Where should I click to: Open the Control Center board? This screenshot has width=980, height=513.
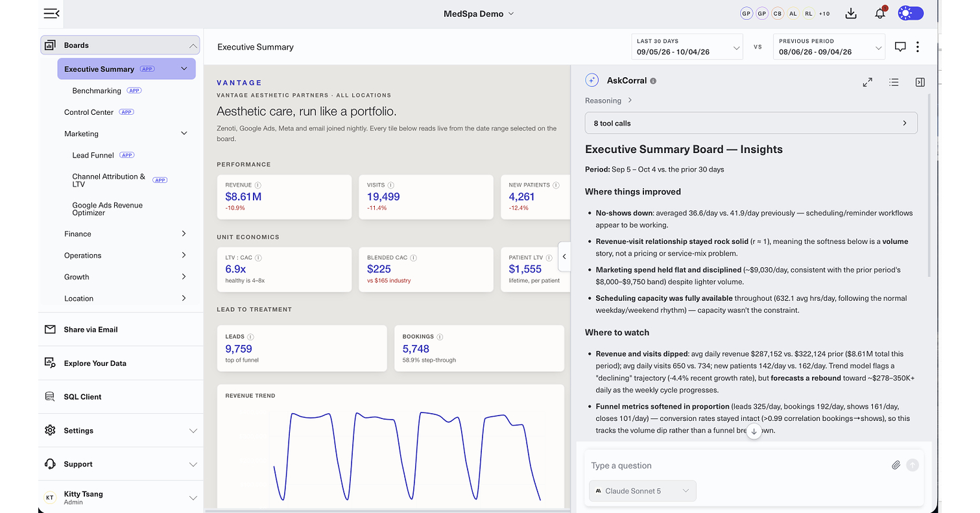(x=89, y=112)
